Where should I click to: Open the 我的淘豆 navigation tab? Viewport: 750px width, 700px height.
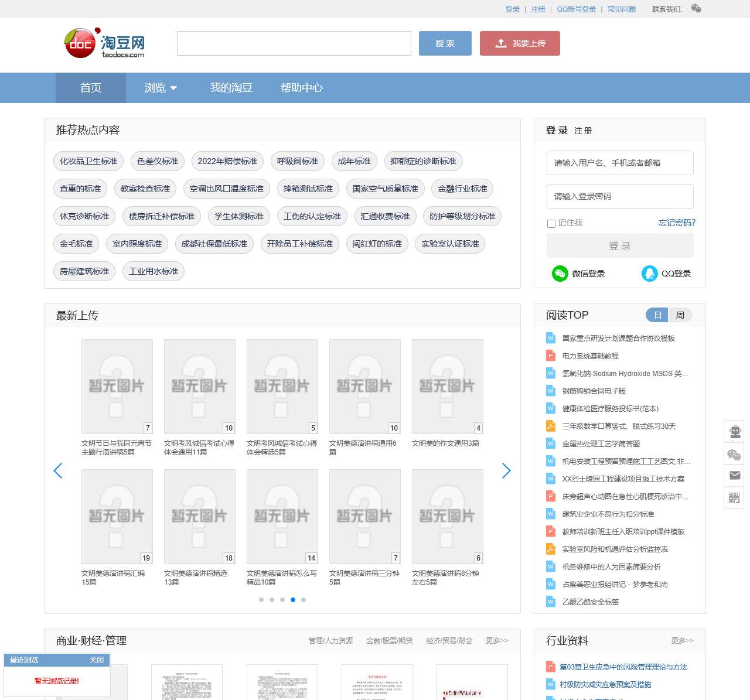(231, 88)
